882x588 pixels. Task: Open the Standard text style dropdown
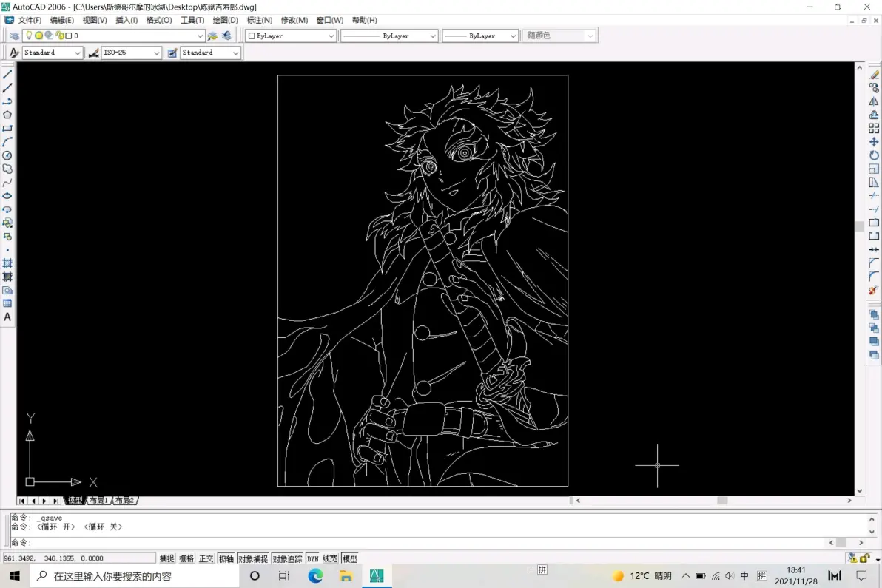(77, 53)
